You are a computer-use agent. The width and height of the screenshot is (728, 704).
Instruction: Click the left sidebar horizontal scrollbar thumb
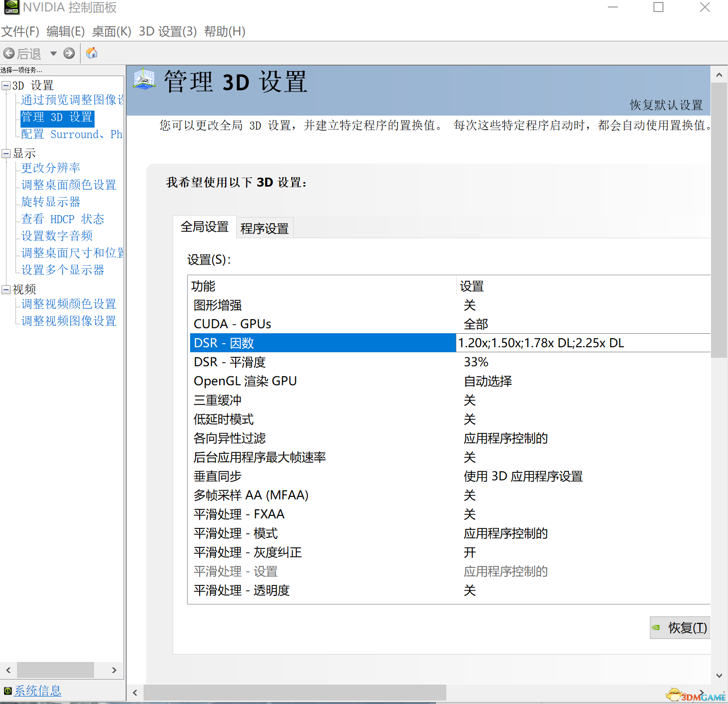coord(56,670)
